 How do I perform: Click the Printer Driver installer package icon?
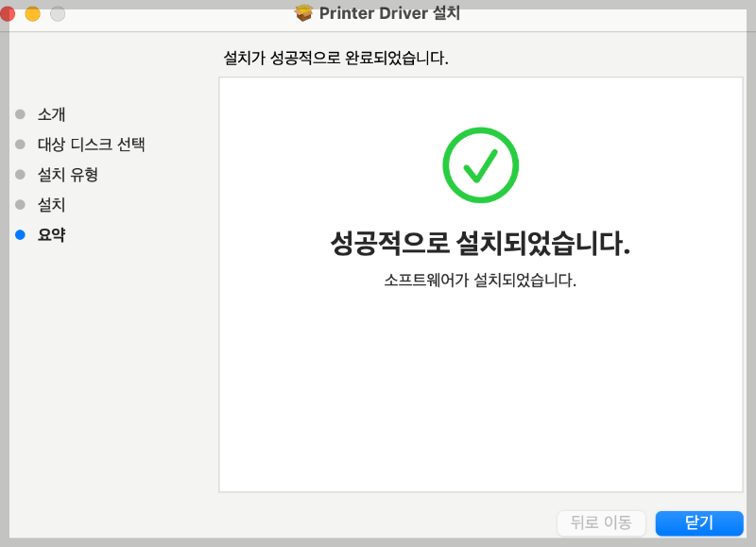click(302, 13)
